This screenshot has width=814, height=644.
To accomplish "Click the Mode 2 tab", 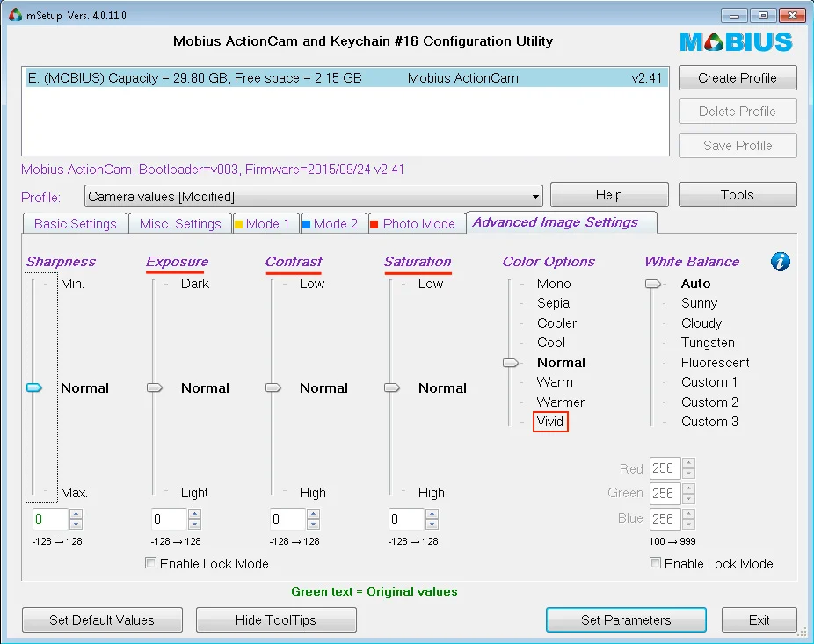I will [x=334, y=224].
